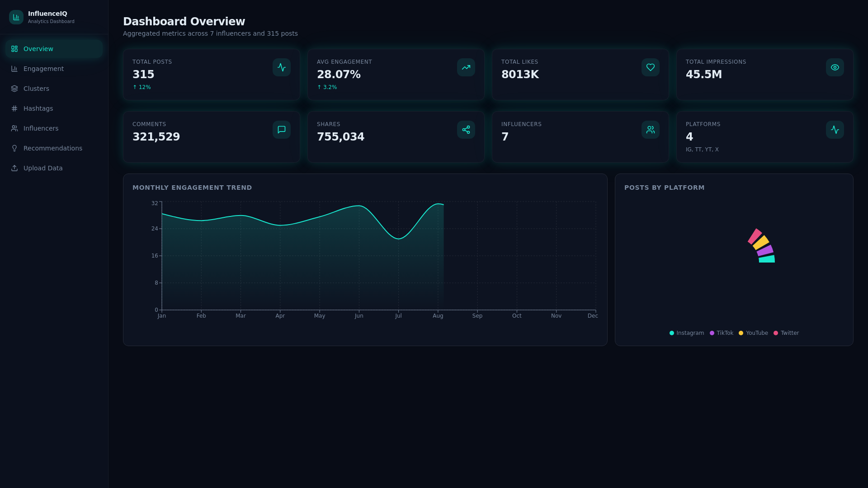Click the Monthly Engagement Trend heading
Image resolution: width=868 pixels, height=488 pixels.
[192, 188]
